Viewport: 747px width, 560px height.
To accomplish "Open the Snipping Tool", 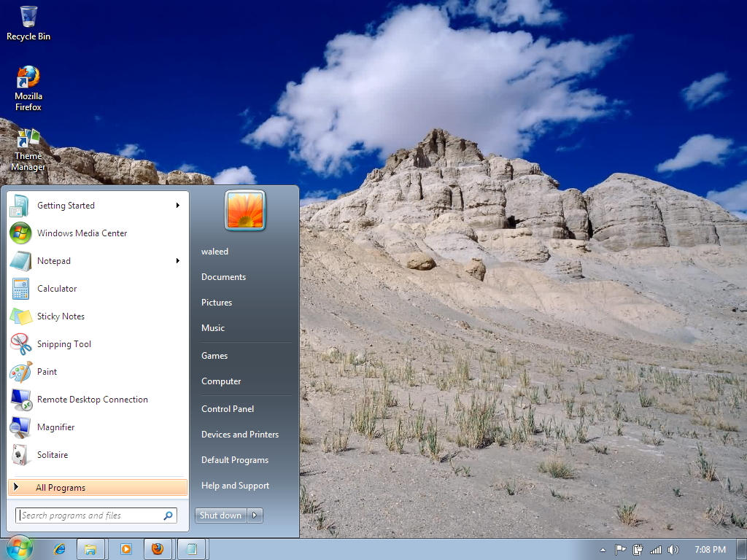I will [63, 343].
